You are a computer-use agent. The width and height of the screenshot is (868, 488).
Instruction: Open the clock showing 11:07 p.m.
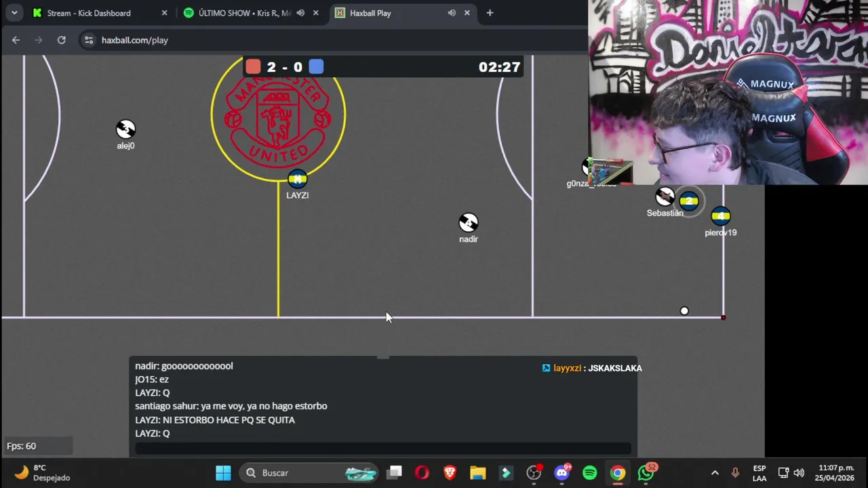pyautogui.click(x=836, y=472)
